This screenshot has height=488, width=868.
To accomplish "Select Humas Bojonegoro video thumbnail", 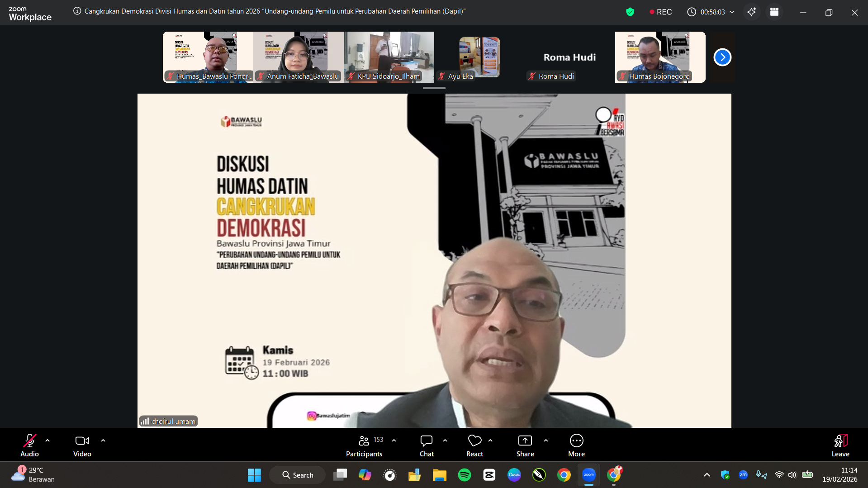I will (x=660, y=57).
